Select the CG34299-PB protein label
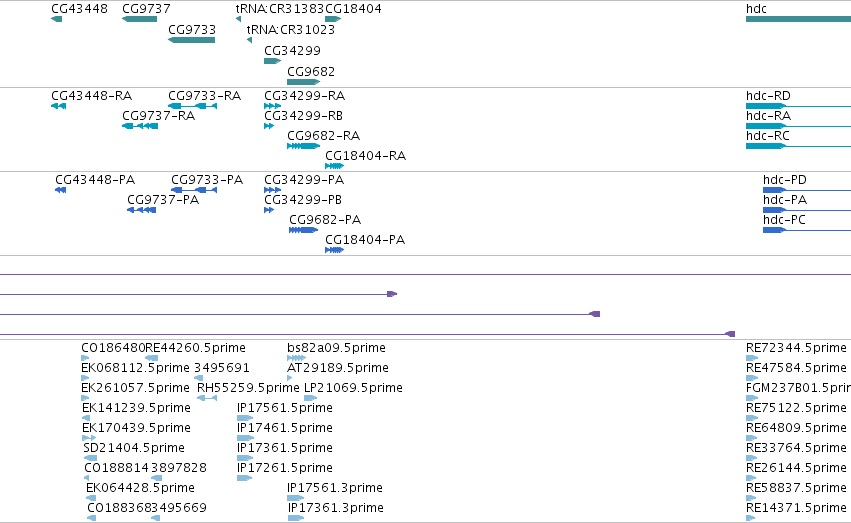 303,200
